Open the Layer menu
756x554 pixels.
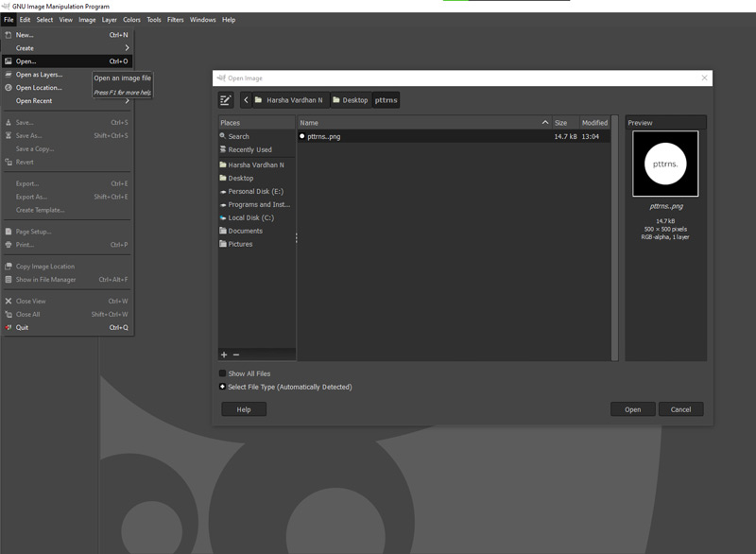pyautogui.click(x=110, y=20)
